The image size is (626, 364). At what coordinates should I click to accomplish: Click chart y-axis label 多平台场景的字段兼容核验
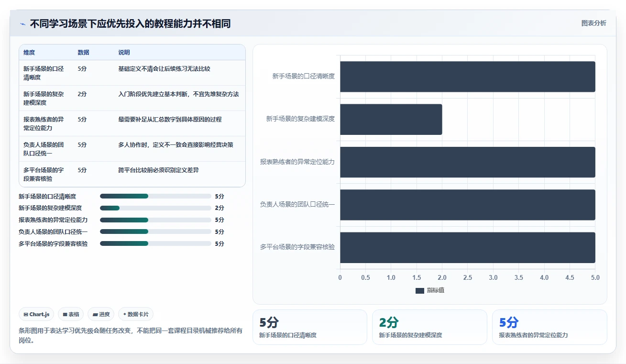(x=297, y=247)
